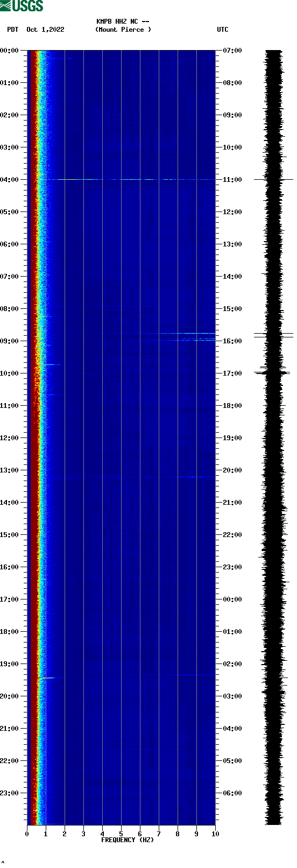Click the 06:00 UTC time label
Image resolution: width=297 pixels, height=868 pixels.
[232, 793]
